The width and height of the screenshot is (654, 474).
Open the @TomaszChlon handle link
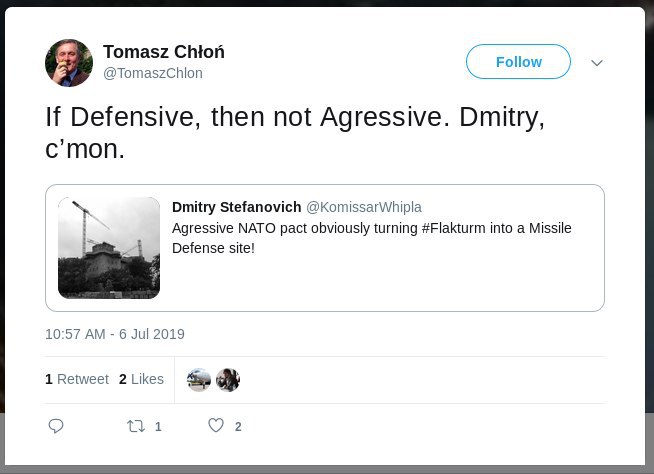(x=153, y=73)
